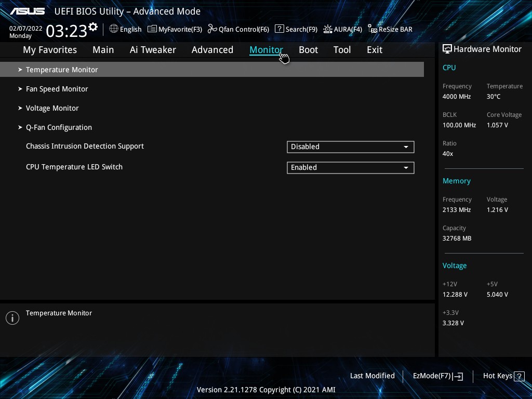Click the memory voltage 1.216 V
The width and height of the screenshot is (532, 399).
click(x=497, y=210)
